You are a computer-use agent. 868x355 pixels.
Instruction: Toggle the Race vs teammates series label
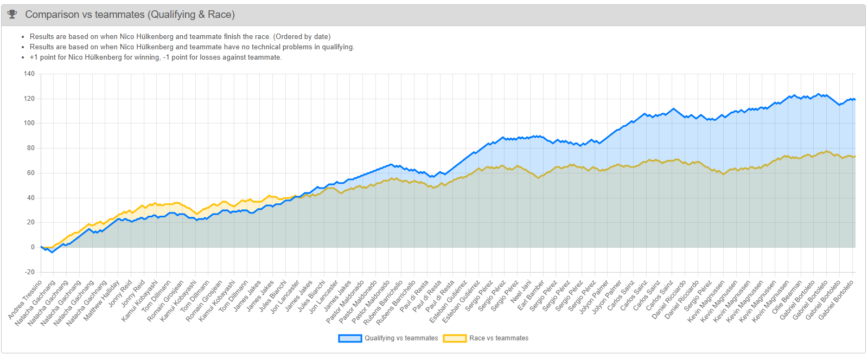(x=499, y=338)
